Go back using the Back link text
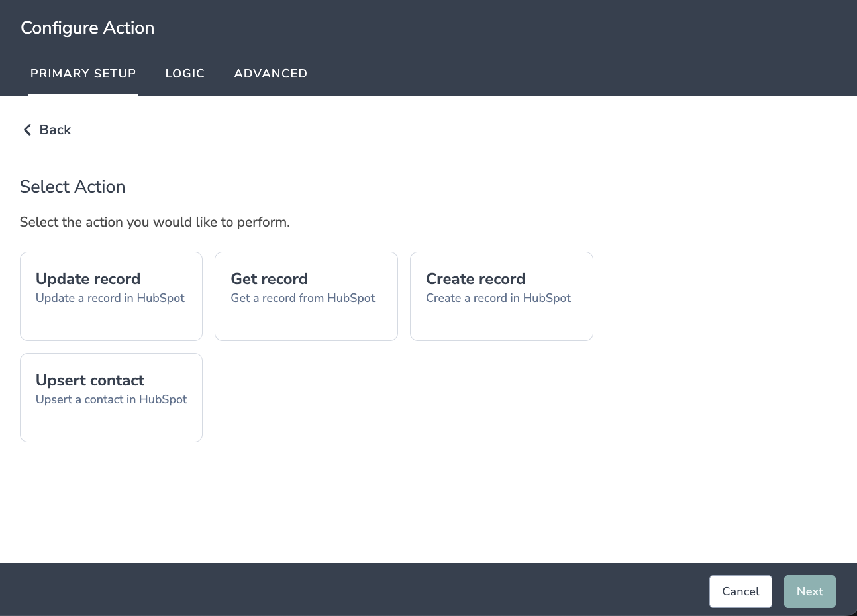857x616 pixels. pos(55,130)
